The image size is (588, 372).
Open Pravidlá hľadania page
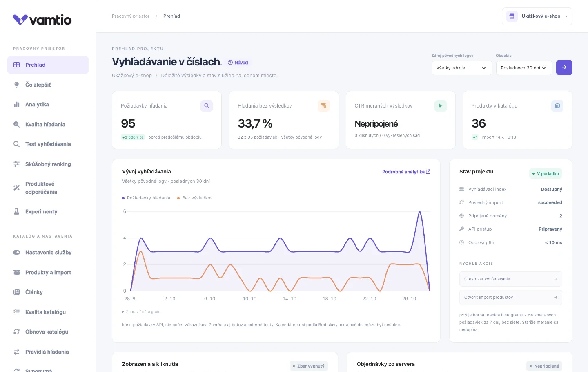48,352
